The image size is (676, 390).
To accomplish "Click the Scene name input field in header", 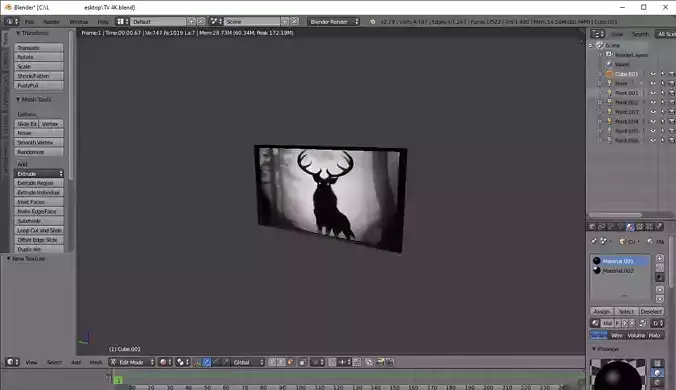I will pyautogui.click(x=252, y=21).
